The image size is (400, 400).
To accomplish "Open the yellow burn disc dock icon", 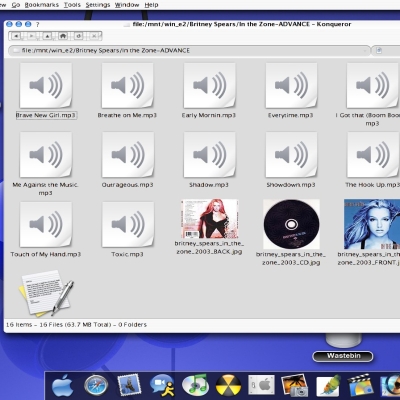I will coord(228,386).
